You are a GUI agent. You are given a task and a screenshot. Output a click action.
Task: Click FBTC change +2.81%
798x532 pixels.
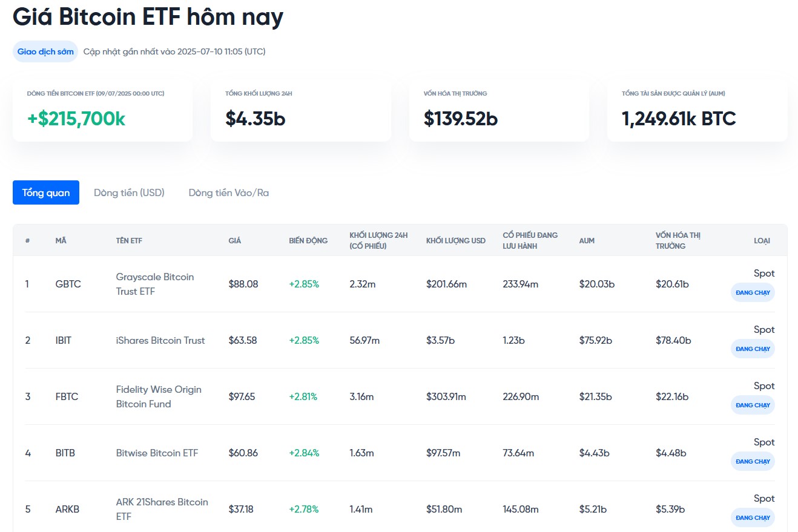click(x=303, y=396)
